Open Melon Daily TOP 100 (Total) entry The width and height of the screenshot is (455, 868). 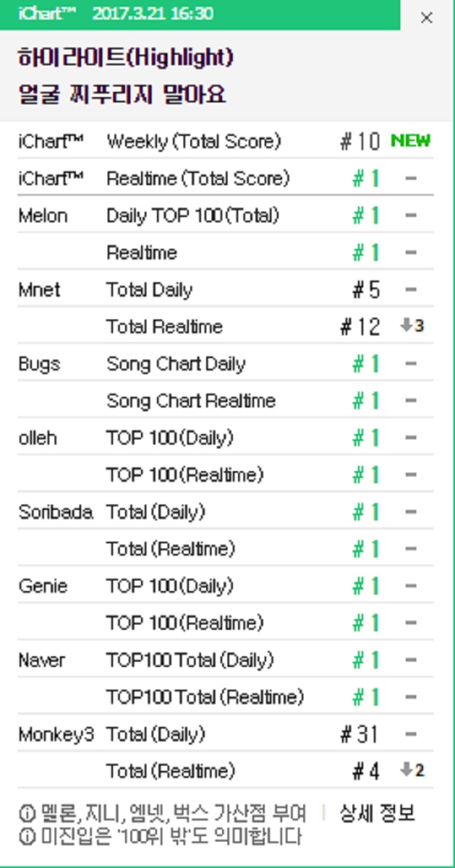tap(193, 215)
